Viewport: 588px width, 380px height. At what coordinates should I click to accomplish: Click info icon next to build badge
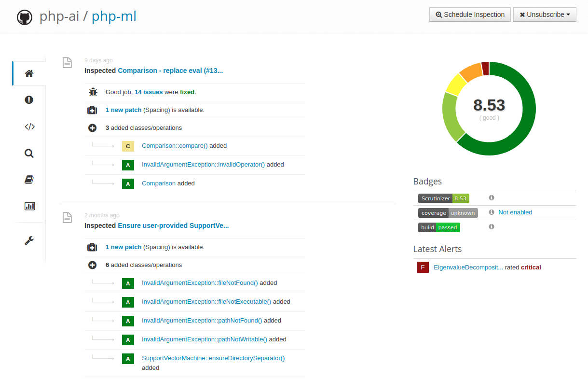click(x=492, y=226)
